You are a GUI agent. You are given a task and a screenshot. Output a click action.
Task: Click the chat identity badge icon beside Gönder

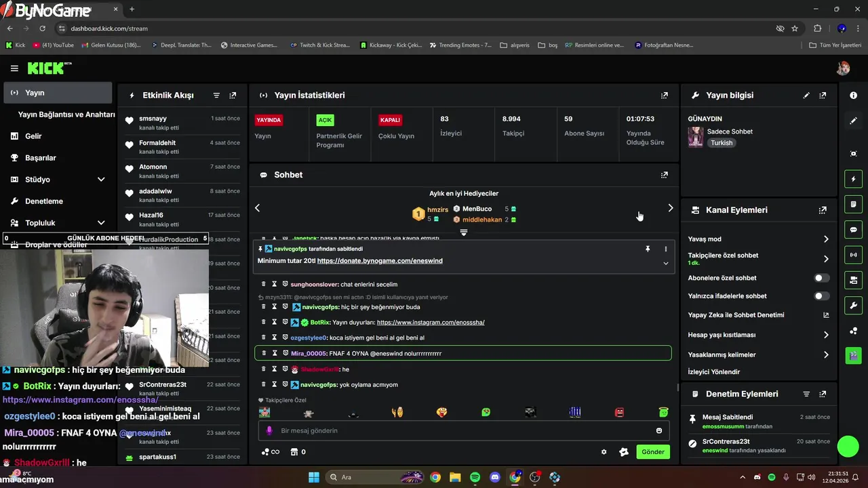[624, 452]
